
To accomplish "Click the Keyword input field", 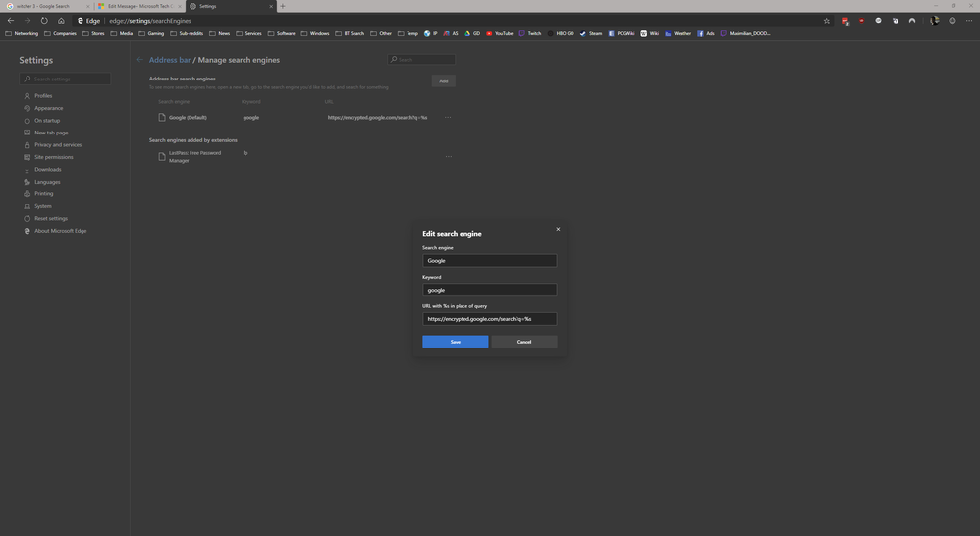I will (x=489, y=290).
